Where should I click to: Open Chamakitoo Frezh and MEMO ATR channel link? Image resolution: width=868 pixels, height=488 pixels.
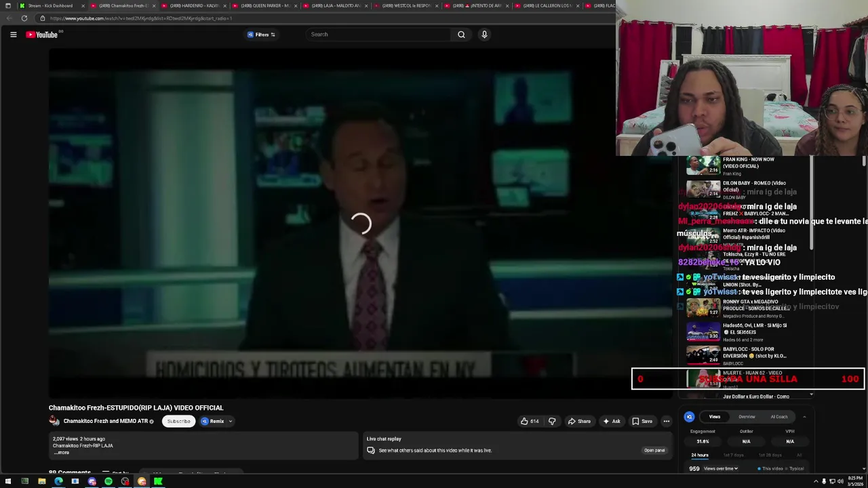[x=106, y=421]
